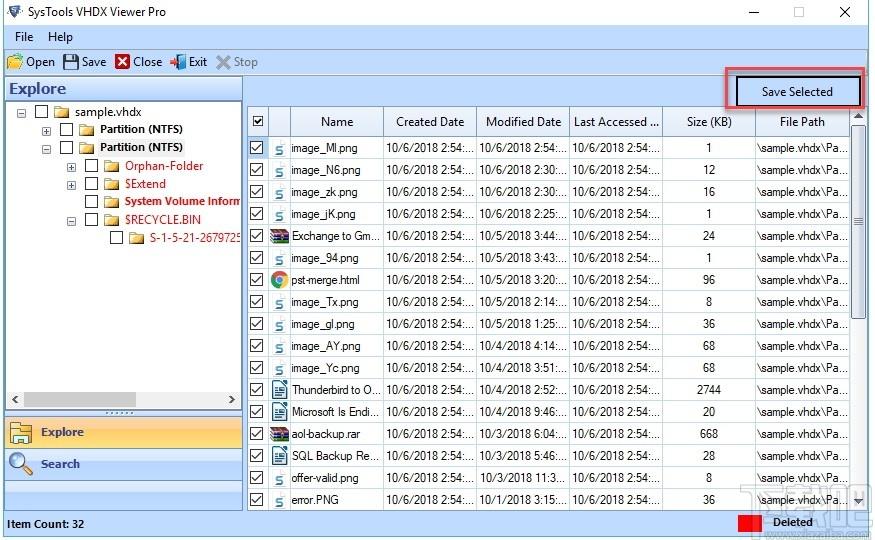The image size is (875, 540).
Task: Click the file icon of image_AY.png
Action: point(279,346)
